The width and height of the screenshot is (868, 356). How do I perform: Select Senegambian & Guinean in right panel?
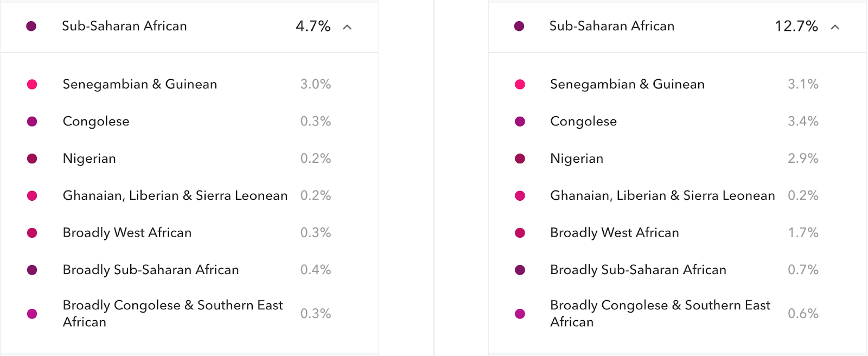pyautogui.click(x=627, y=84)
